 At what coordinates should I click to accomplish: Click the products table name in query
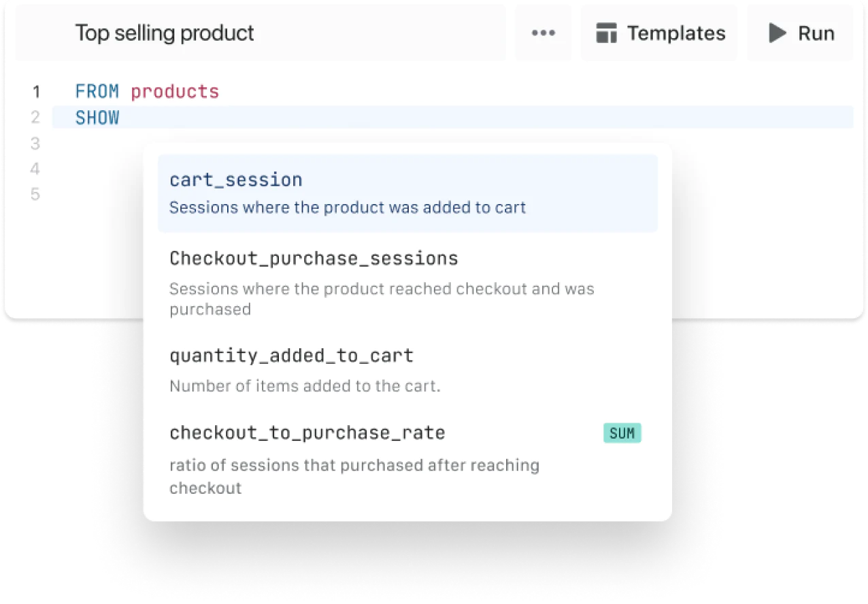[x=175, y=92]
